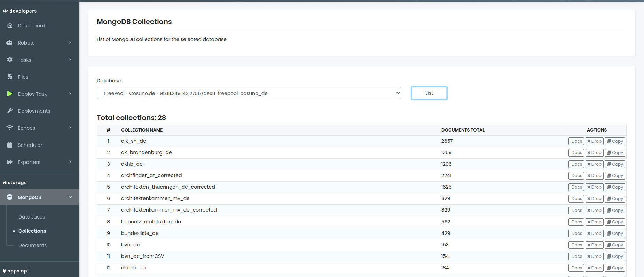This screenshot has width=644, height=277.
Task: Click the Robots robot icon
Action: coord(10,43)
